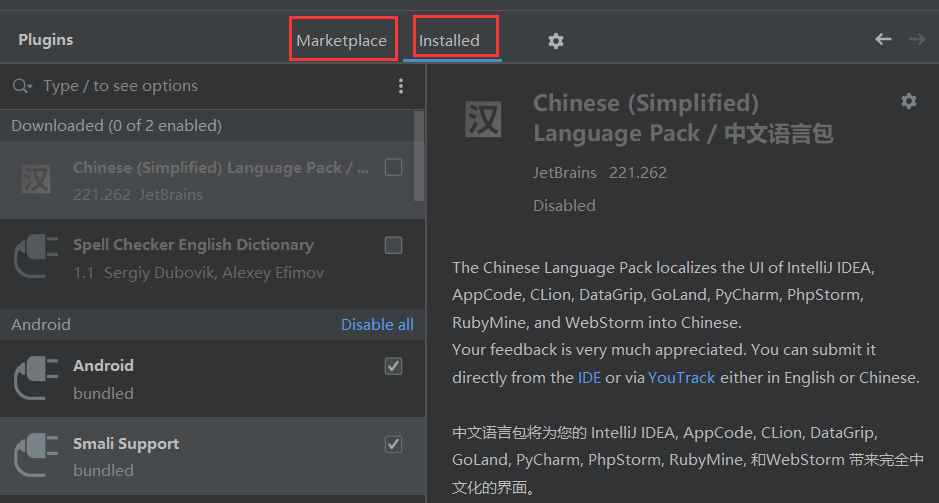Screen dimensions: 939x503
Task: Open plugins gear settings menu
Action: click(556, 41)
